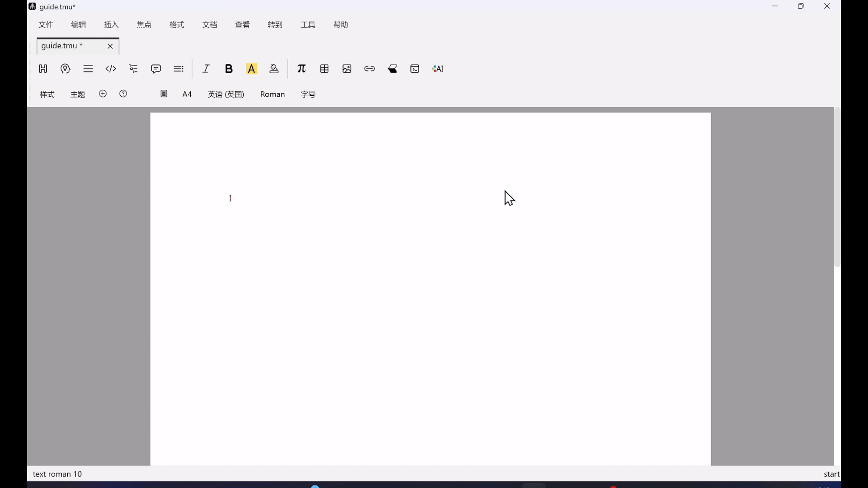Click the comment bubble icon

pyautogui.click(x=156, y=69)
